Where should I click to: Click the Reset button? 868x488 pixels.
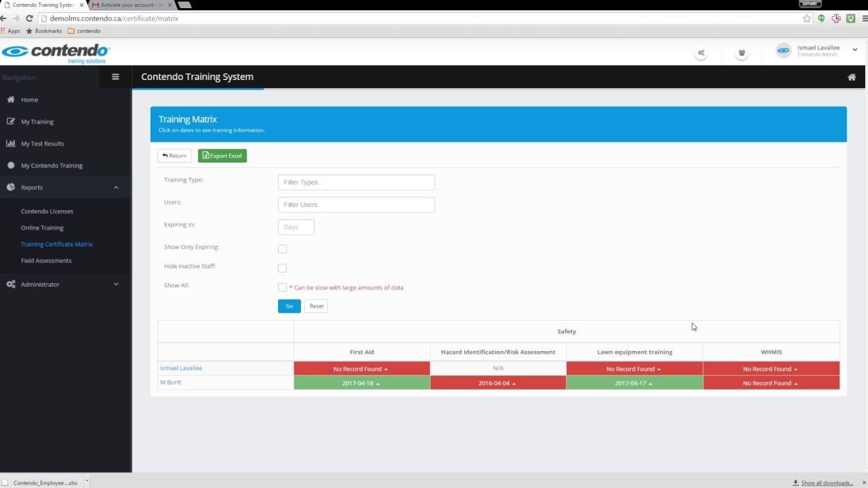317,306
